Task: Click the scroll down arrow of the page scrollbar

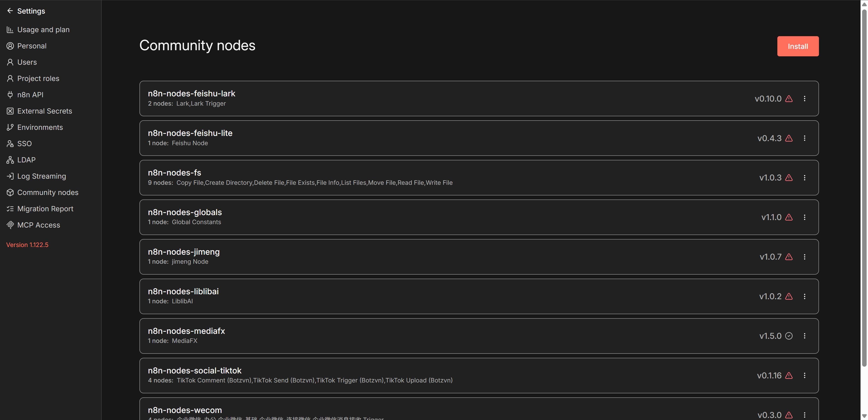Action: point(864,416)
